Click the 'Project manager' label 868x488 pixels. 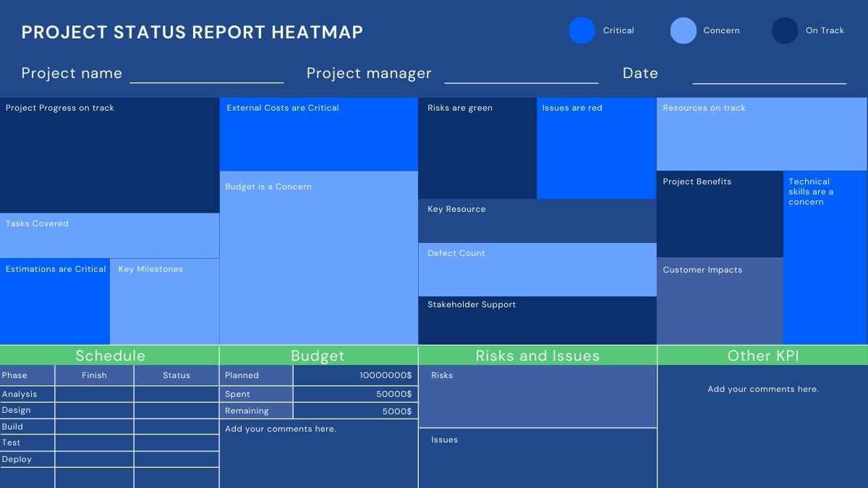[369, 73]
